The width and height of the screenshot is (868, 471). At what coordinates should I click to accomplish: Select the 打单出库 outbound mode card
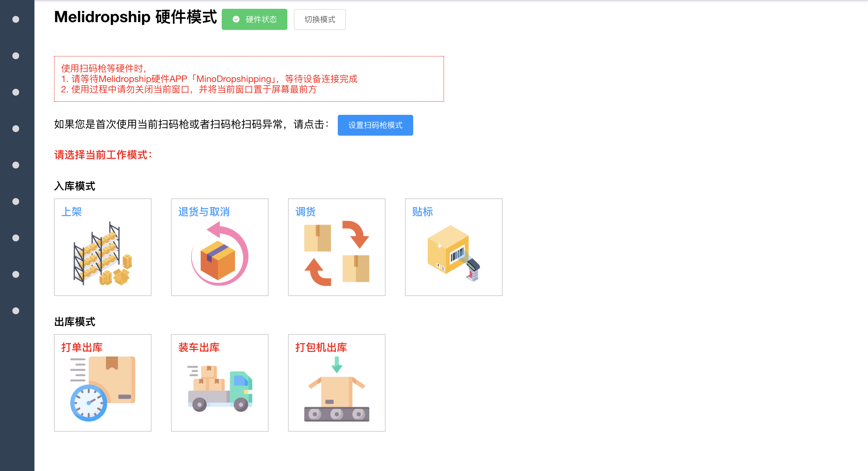click(x=103, y=383)
